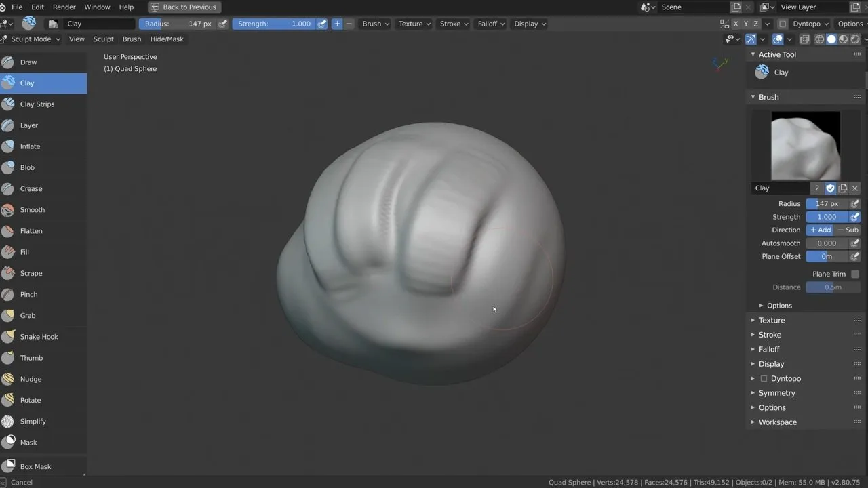Select the Draw brush tool
The height and width of the screenshot is (488, 868).
coord(43,62)
